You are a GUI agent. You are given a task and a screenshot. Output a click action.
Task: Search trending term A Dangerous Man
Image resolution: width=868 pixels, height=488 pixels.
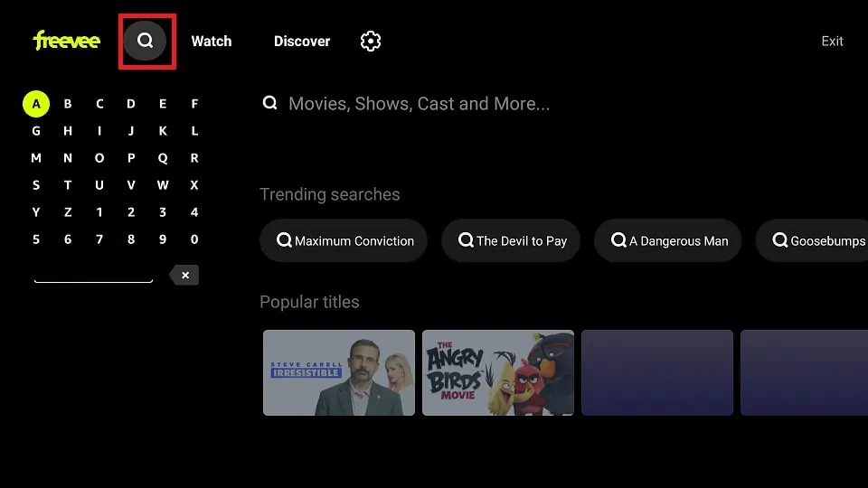click(x=667, y=240)
